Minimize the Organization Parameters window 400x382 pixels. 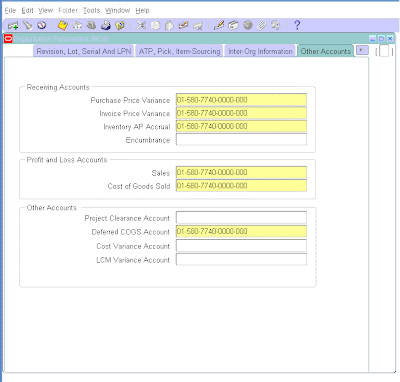coord(373,39)
